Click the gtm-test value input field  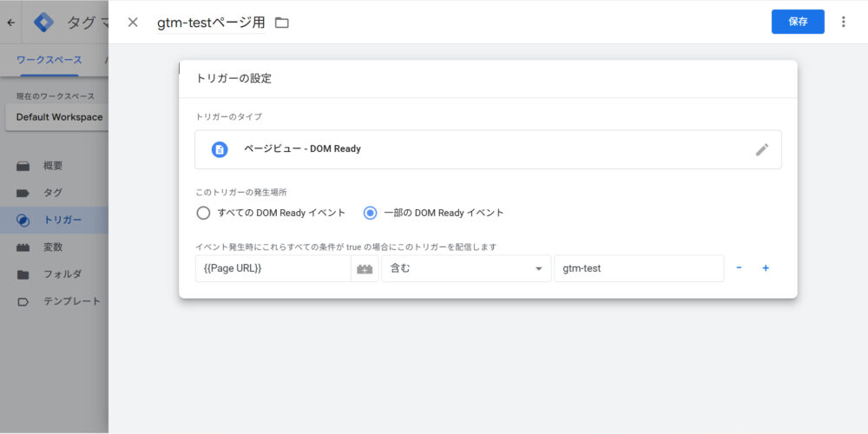pyautogui.click(x=638, y=269)
